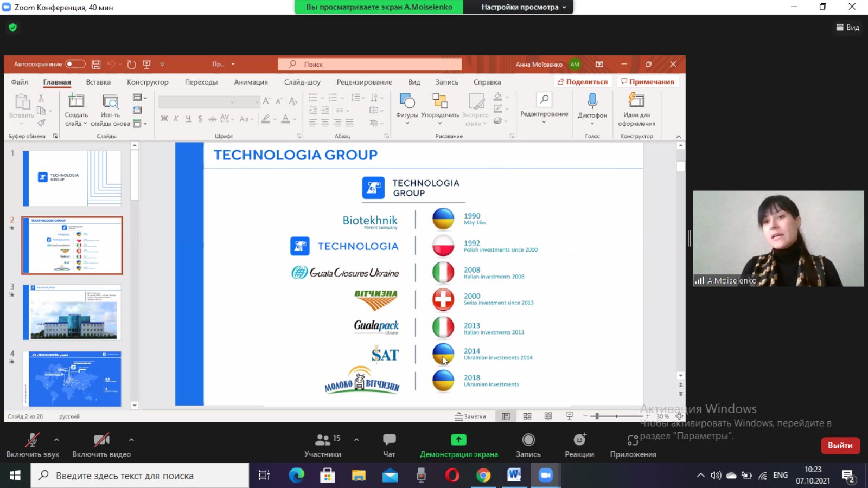Switch to the Вставка ribbon tab
Image resolution: width=868 pixels, height=488 pixels.
[x=98, y=82]
